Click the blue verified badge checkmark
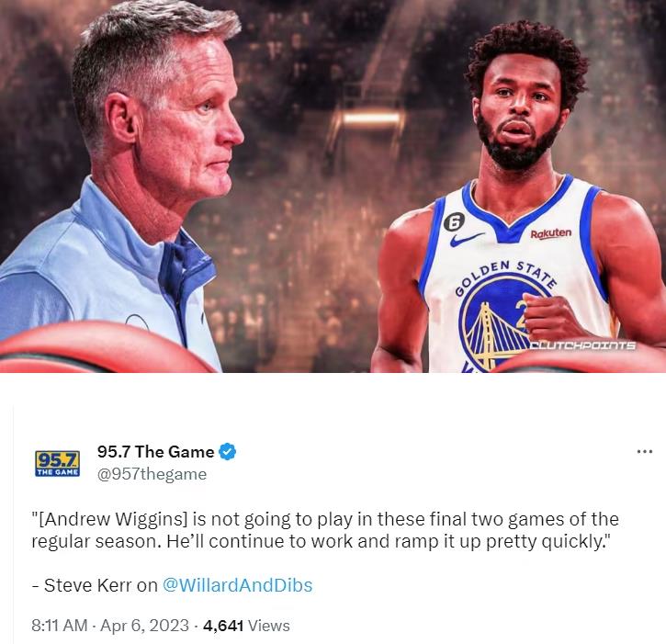The width and height of the screenshot is (666, 644). click(227, 452)
